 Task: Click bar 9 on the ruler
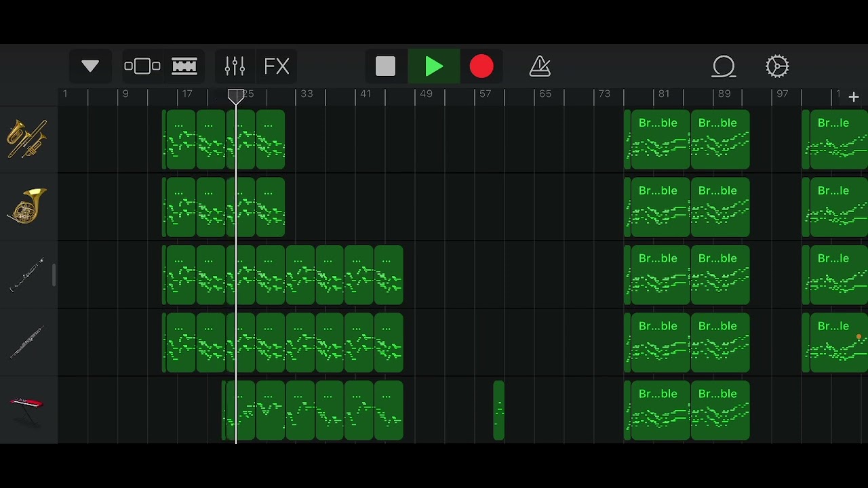125,94
